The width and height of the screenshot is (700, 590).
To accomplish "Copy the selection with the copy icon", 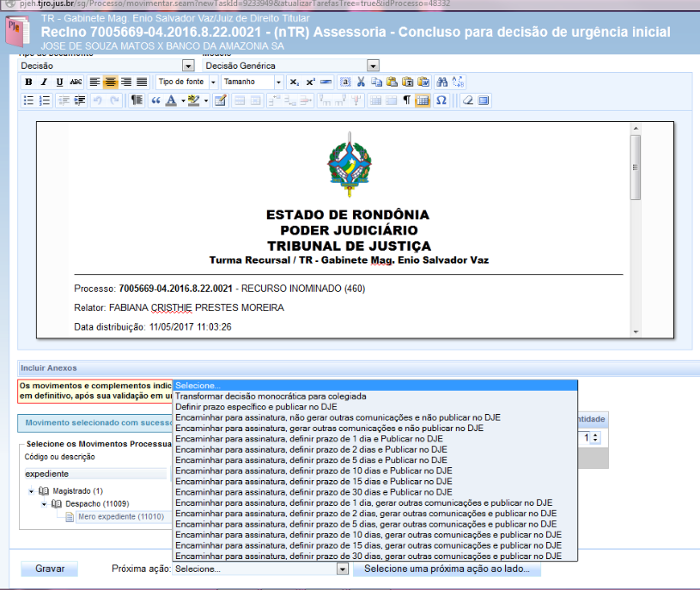I will coord(376,82).
